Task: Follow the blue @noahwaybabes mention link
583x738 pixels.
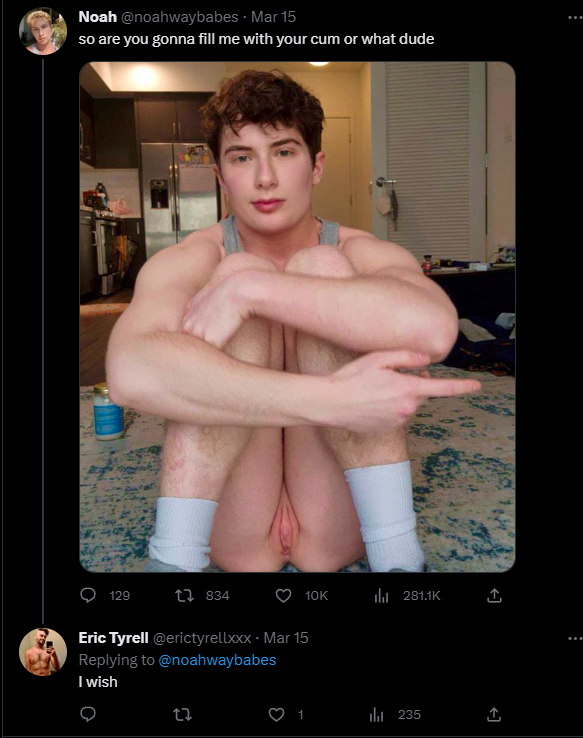Action: [x=217, y=660]
